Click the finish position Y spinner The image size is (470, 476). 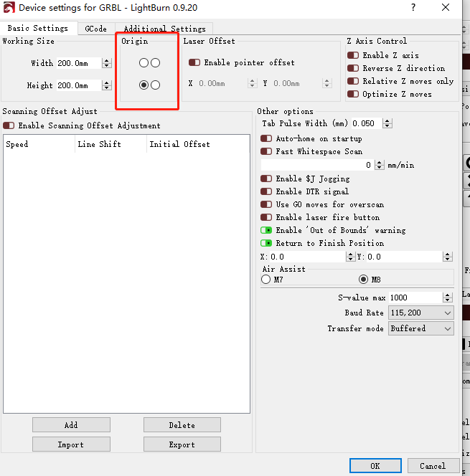pos(448,257)
